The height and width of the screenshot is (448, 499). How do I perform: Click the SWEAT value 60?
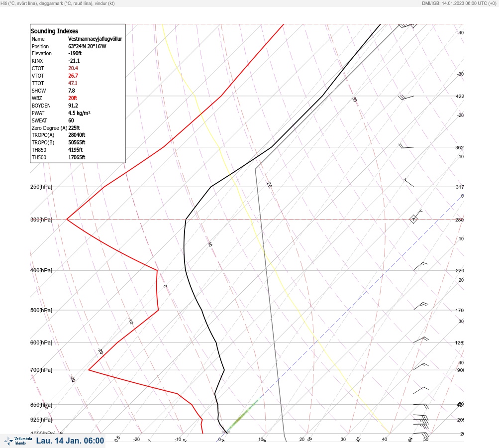[71, 120]
